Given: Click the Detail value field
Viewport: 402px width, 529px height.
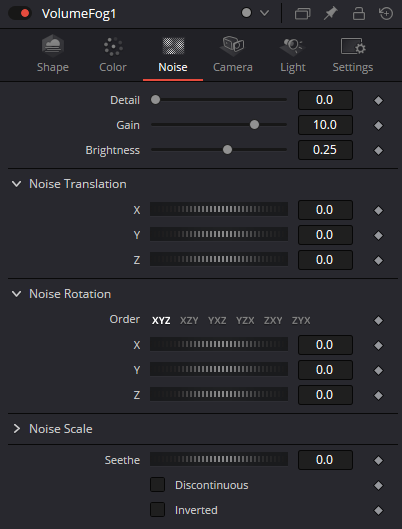Looking at the screenshot, I should (325, 100).
